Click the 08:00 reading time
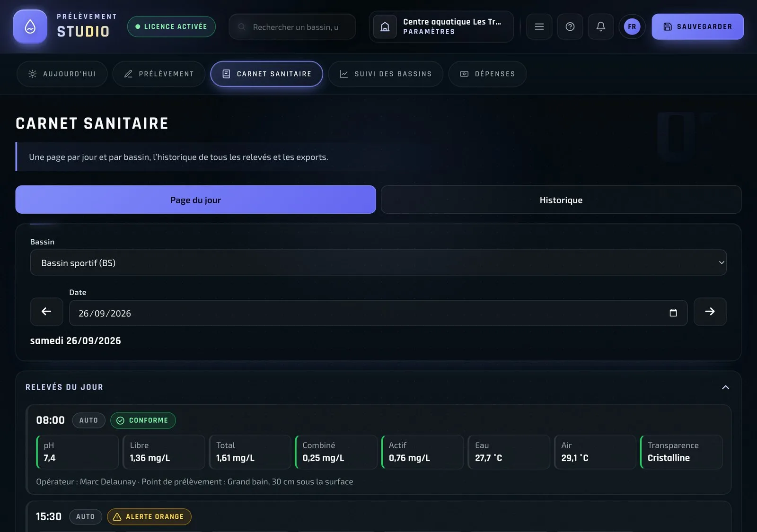 coord(51,420)
